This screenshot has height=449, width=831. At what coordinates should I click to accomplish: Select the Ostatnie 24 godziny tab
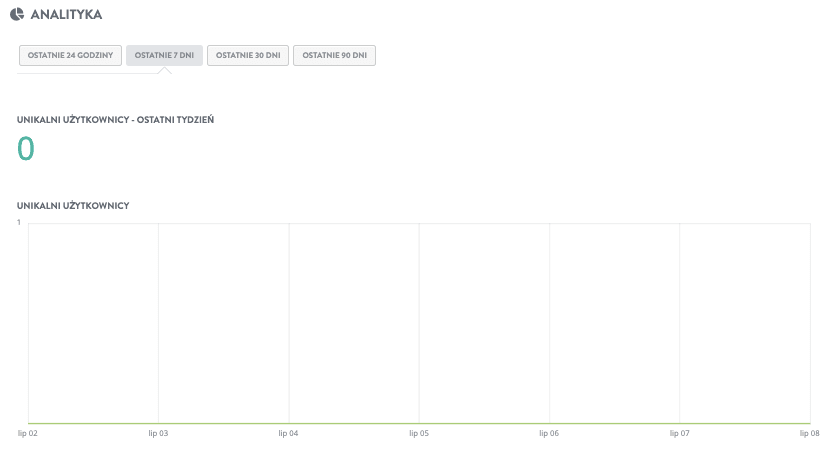70,55
